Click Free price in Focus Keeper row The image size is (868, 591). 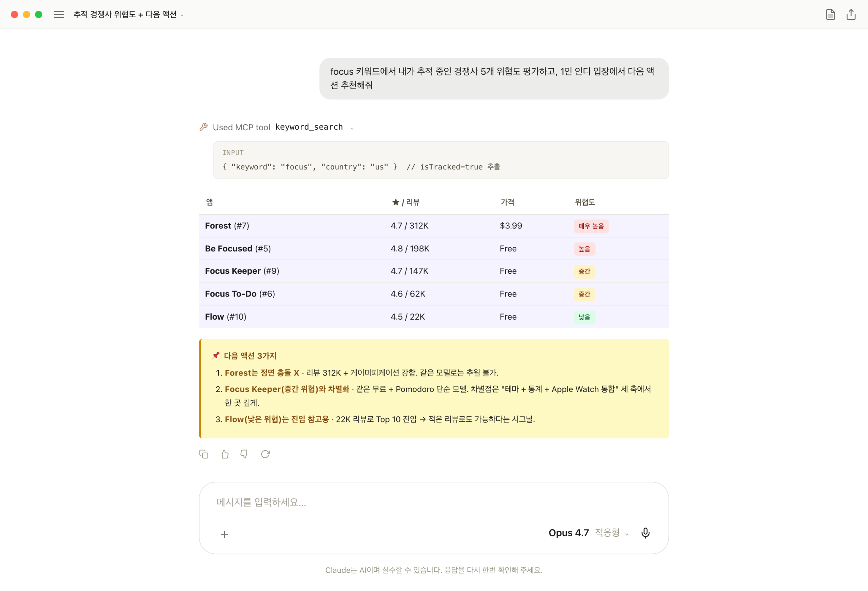click(x=508, y=271)
